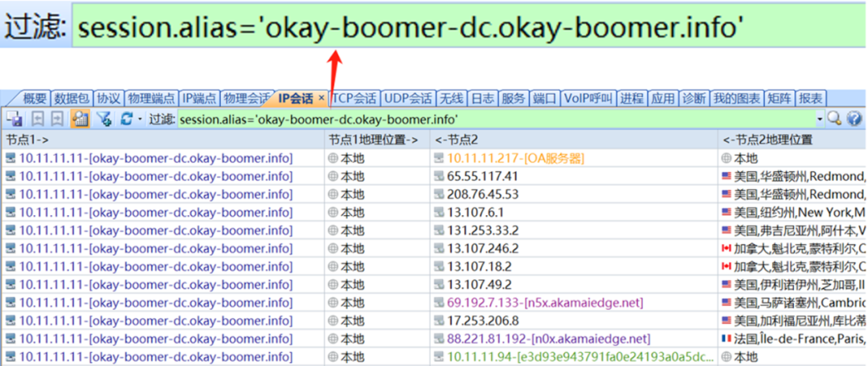Image resolution: width=868 pixels, height=366 pixels.
Task: Sort by 节点1地理位置-> column header
Action: [377, 140]
